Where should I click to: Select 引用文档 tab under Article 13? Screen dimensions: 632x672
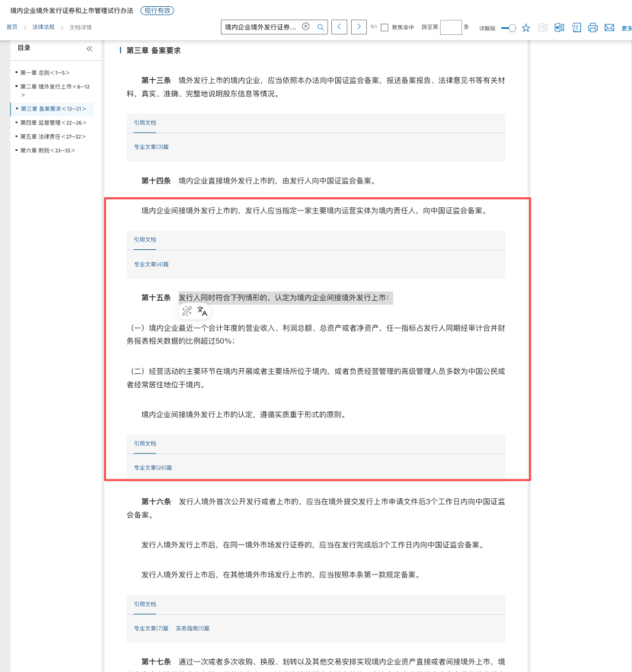pos(145,123)
